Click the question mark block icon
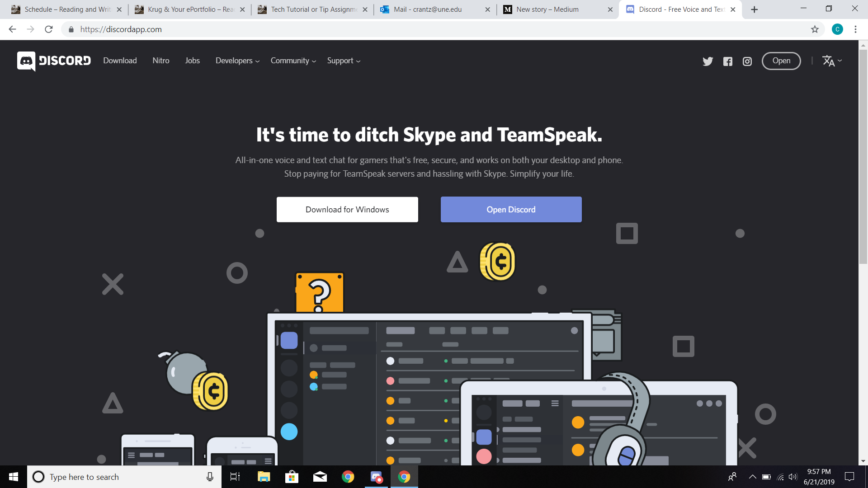This screenshot has height=488, width=868. [x=319, y=292]
